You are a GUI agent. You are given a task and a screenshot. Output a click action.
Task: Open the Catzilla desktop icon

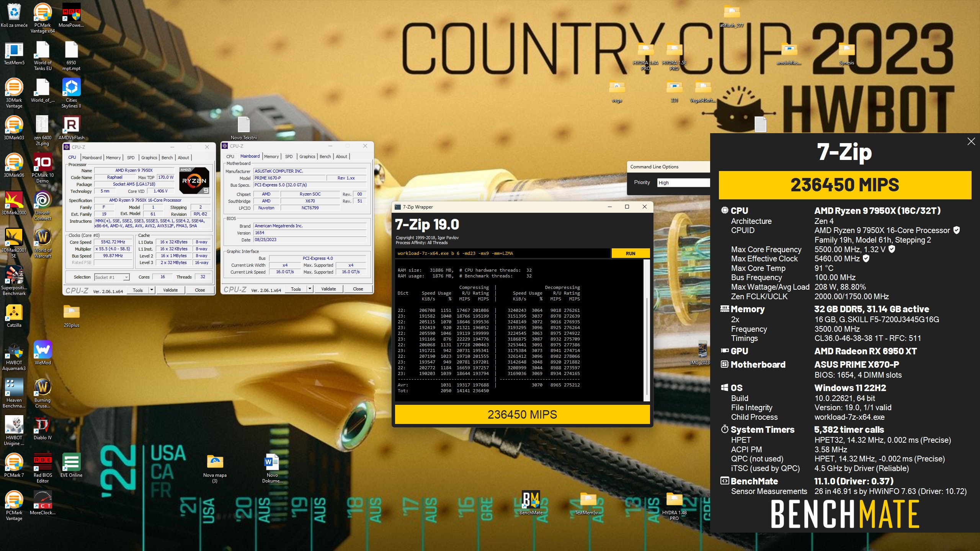[14, 315]
